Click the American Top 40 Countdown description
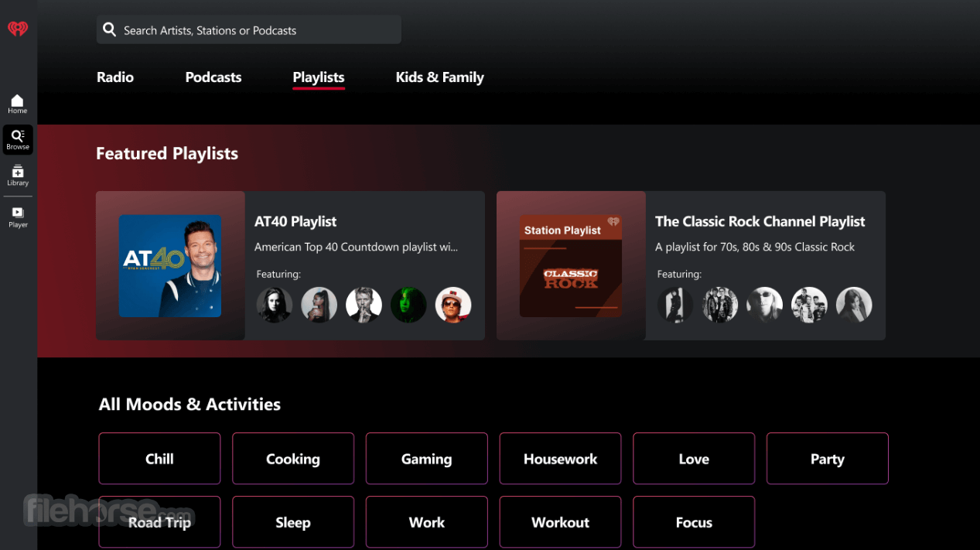Viewport: 980px width, 550px height. tap(357, 248)
